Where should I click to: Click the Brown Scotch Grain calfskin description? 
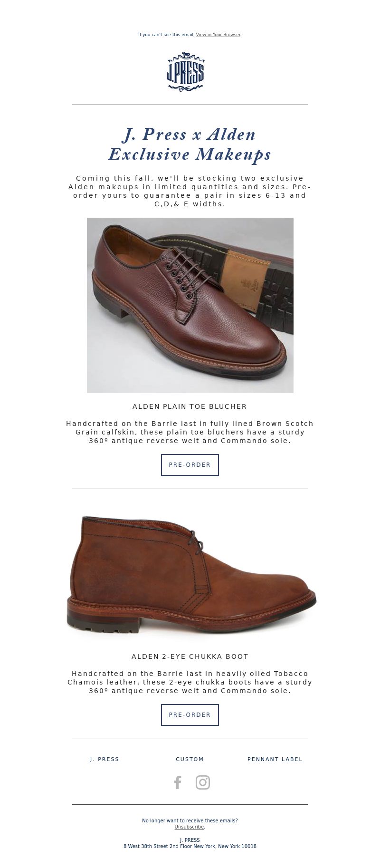[190, 432]
